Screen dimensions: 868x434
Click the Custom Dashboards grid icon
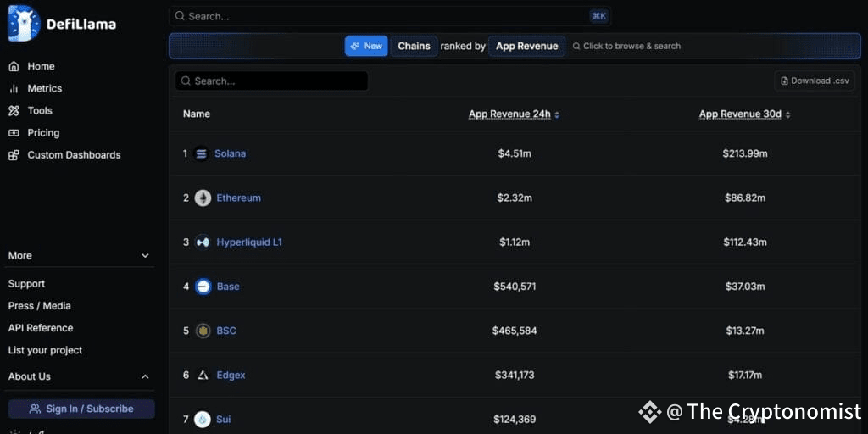pyautogui.click(x=14, y=155)
